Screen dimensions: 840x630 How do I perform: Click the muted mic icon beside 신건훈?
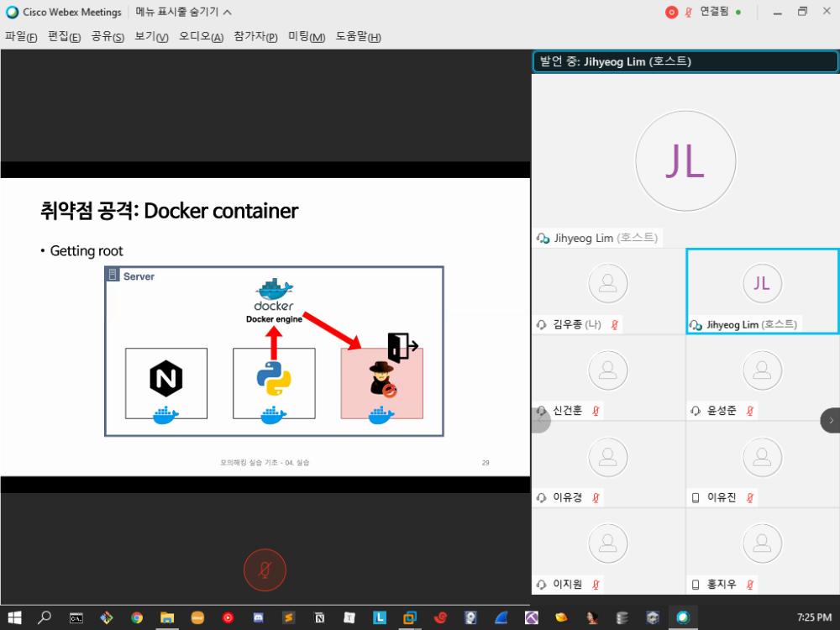596,411
